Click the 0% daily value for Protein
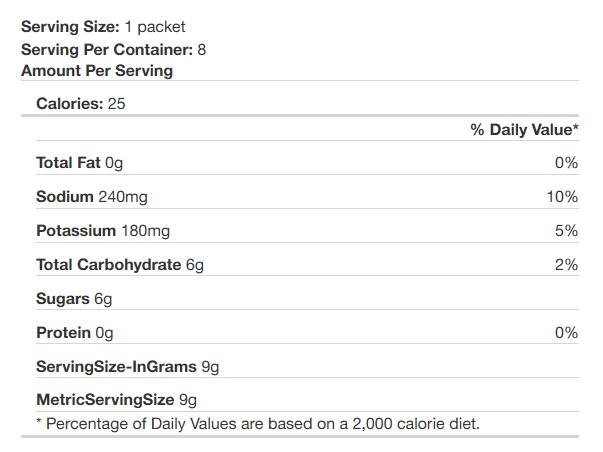The height and width of the screenshot is (452, 603). [x=566, y=333]
